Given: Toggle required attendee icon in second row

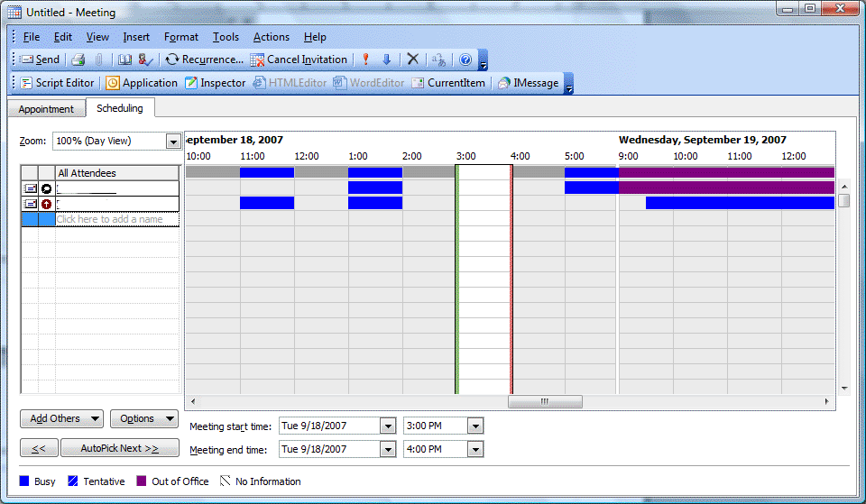Looking at the screenshot, I should coord(46,204).
